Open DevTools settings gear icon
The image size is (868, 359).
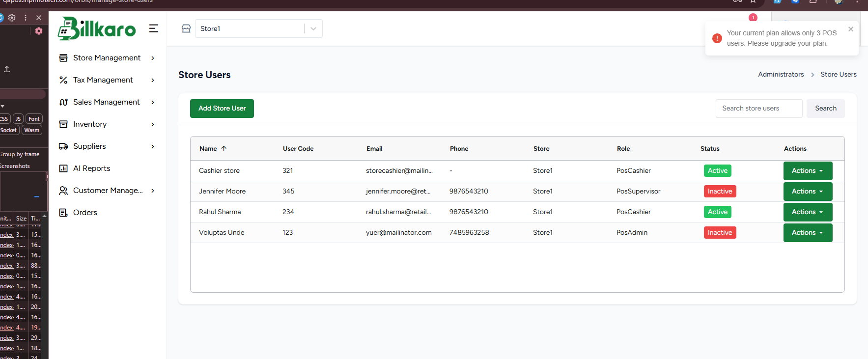(x=12, y=18)
